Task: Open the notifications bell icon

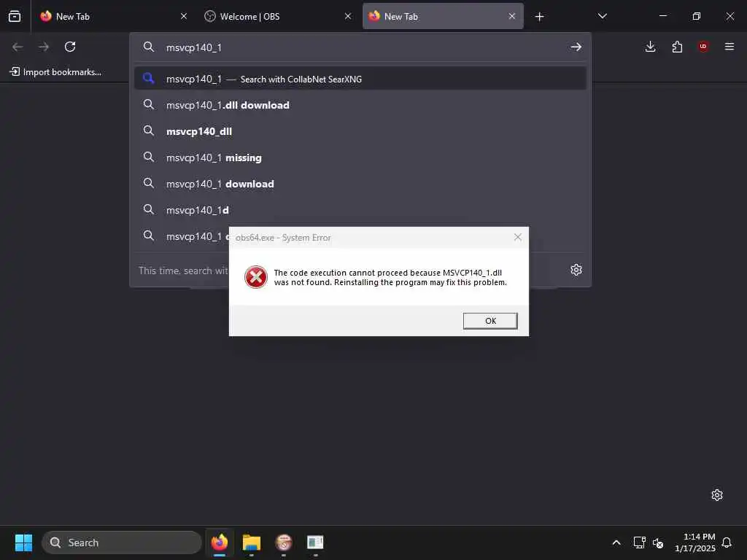Action: 727,542
